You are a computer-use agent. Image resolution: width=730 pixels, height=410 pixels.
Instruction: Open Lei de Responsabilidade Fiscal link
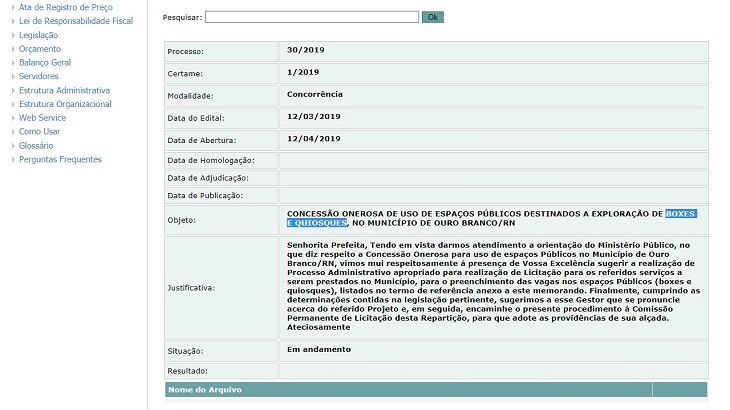coord(76,21)
